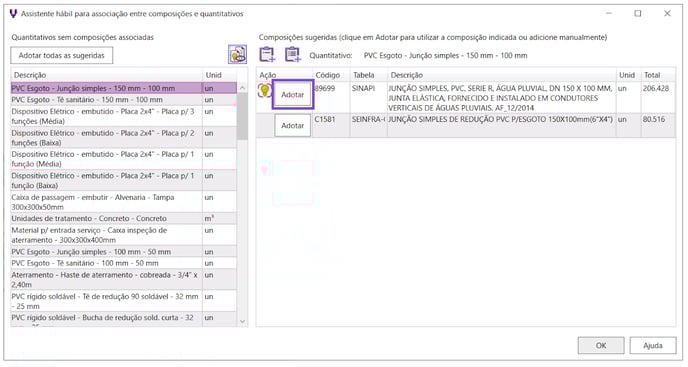Select PVC rígido Bucha de redução row
Viewport: 688px width, 367px height.
point(124,319)
